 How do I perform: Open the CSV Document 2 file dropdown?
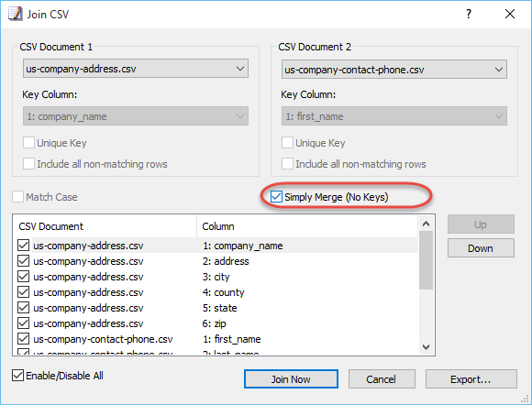click(394, 70)
